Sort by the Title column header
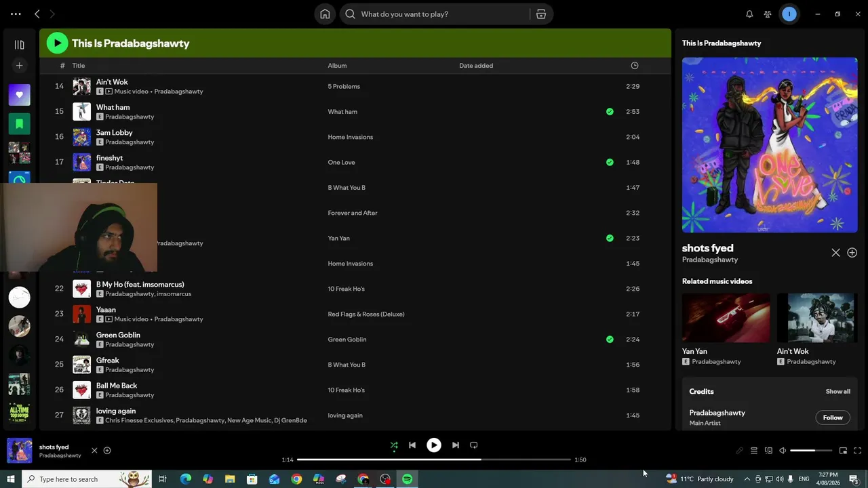 tap(79, 66)
